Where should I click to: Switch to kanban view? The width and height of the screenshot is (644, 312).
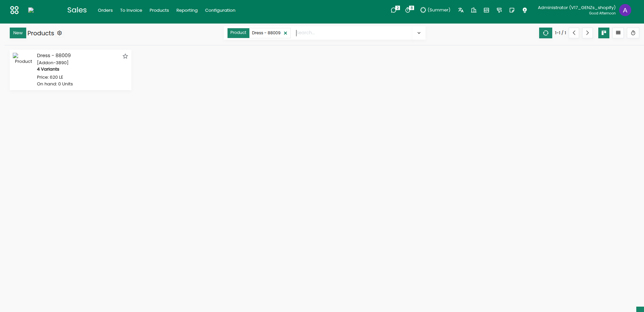tap(604, 33)
